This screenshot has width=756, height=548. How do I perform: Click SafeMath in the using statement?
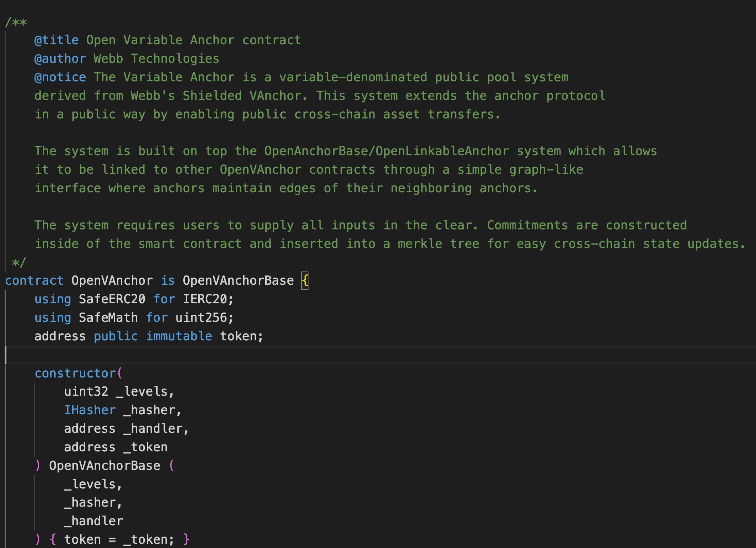point(108,318)
